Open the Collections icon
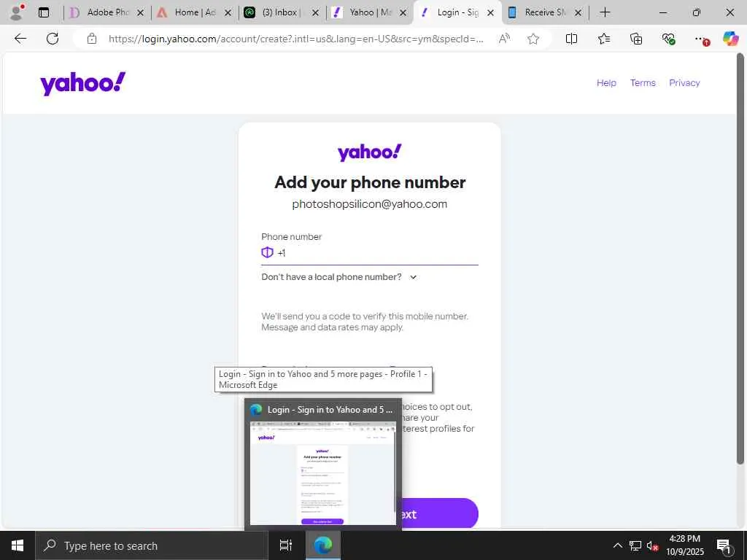747x560 pixels. click(x=636, y=39)
